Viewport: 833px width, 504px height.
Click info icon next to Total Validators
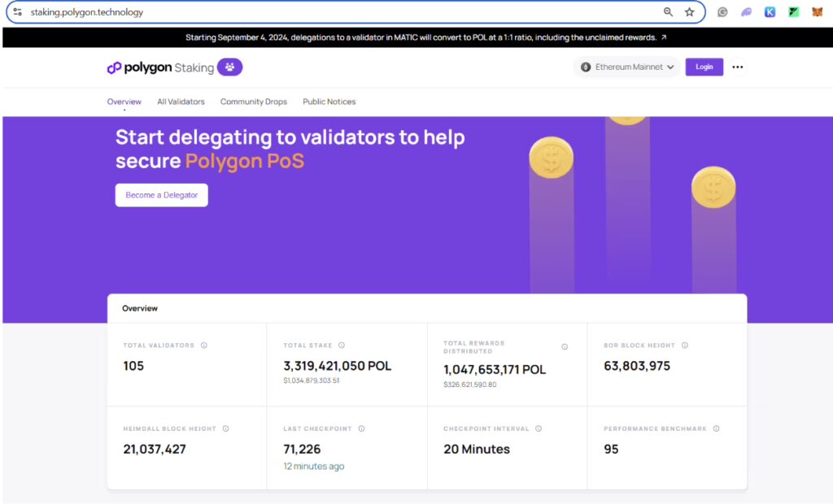point(204,345)
